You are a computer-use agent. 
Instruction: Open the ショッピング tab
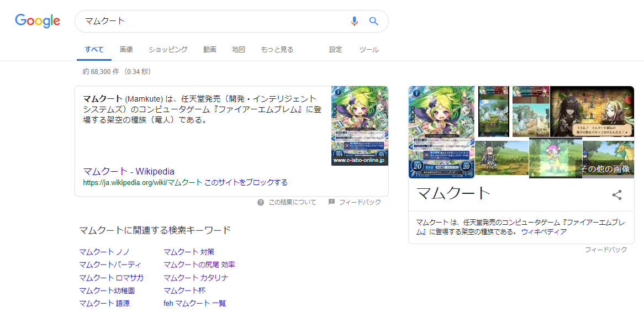[x=168, y=50]
